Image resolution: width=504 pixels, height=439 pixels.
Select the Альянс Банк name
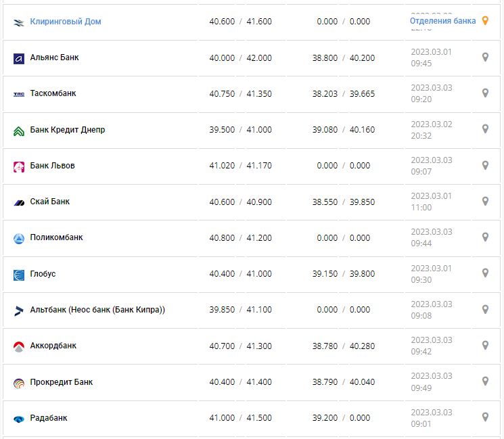pyautogui.click(x=54, y=57)
